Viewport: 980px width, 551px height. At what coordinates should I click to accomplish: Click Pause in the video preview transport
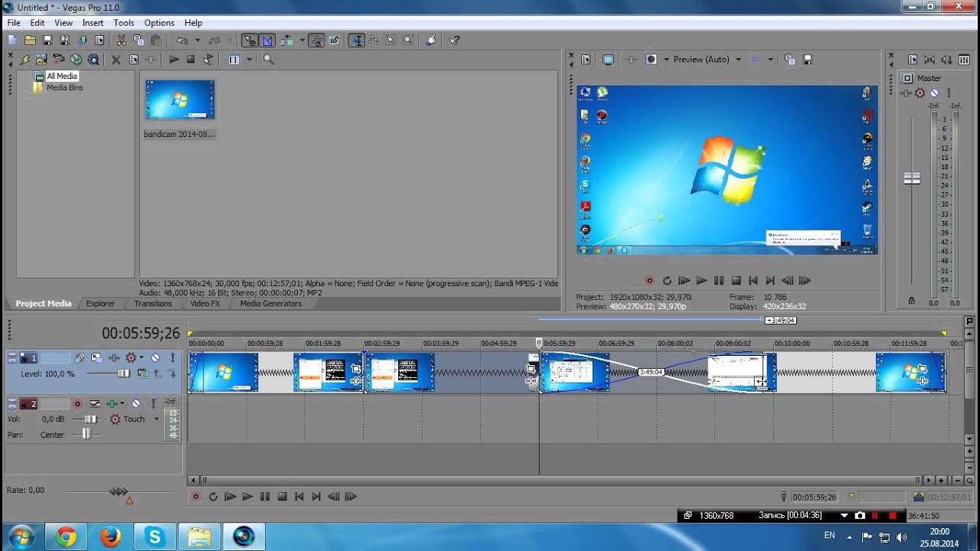pos(718,281)
